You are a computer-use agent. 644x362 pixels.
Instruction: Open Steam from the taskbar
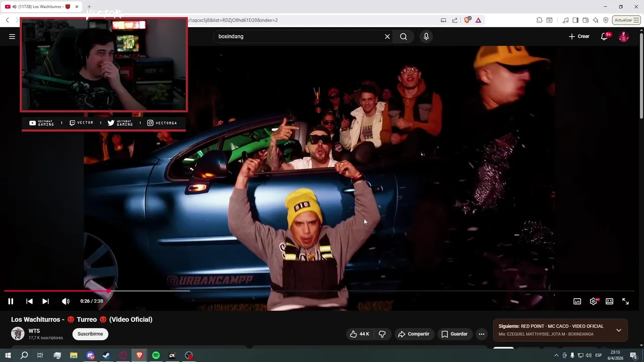click(106, 355)
